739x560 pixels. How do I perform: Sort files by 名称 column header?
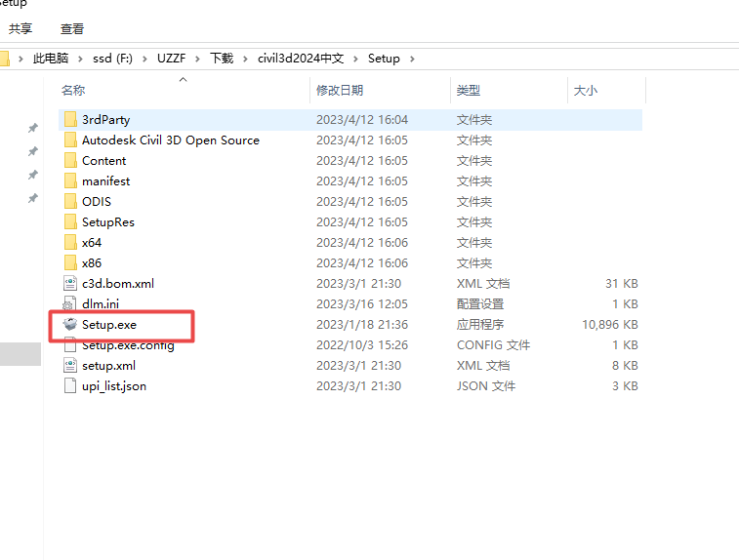pos(73,90)
